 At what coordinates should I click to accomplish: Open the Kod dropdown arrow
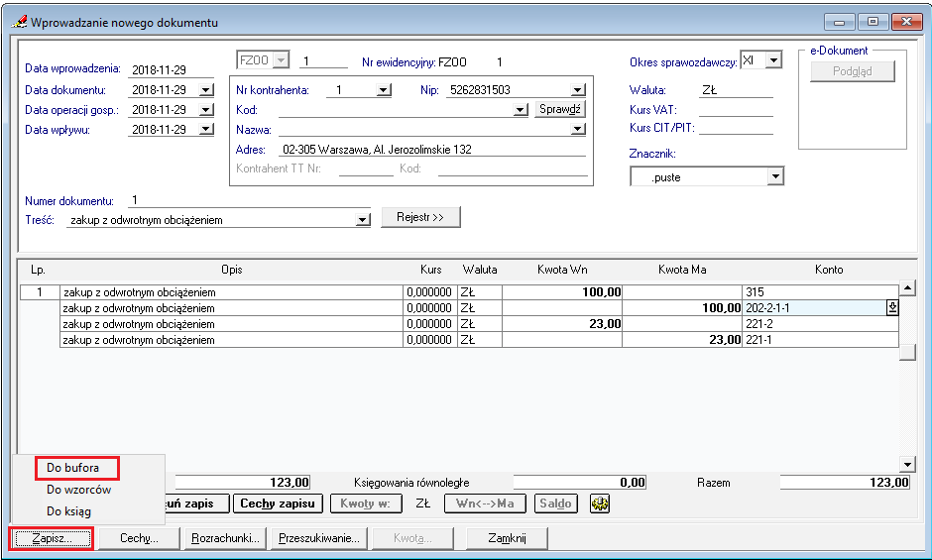click(521, 110)
